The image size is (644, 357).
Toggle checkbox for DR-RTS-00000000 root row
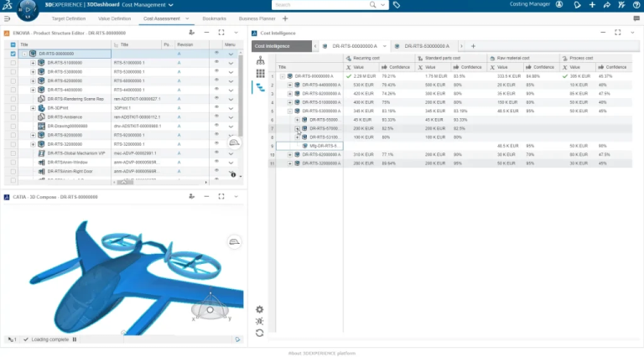pyautogui.click(x=12, y=54)
